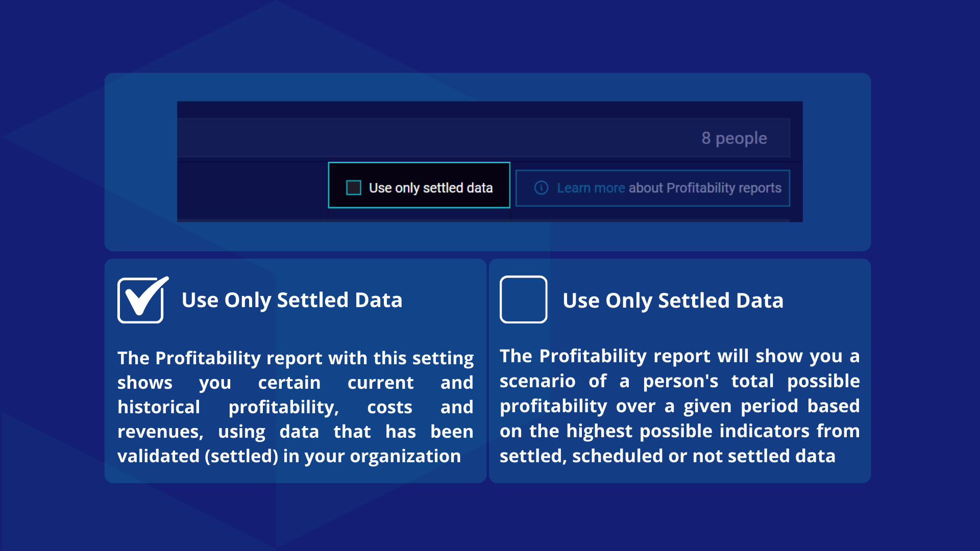The image size is (980, 551).
Task: Click the word 'people' in the top bar
Action: pos(741,138)
